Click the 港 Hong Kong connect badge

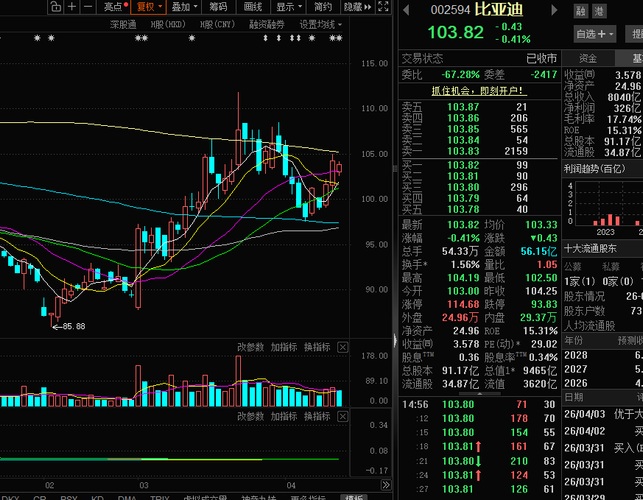(599, 11)
